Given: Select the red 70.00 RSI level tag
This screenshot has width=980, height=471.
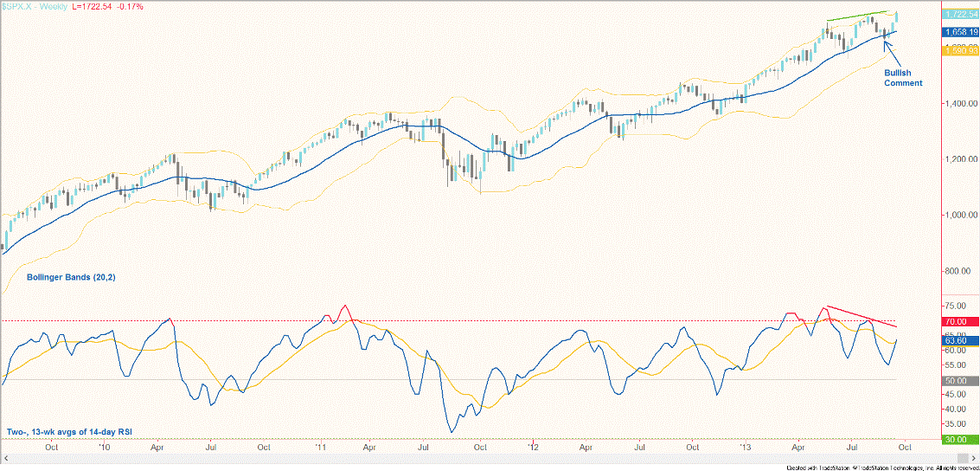Looking at the screenshot, I should [959, 321].
